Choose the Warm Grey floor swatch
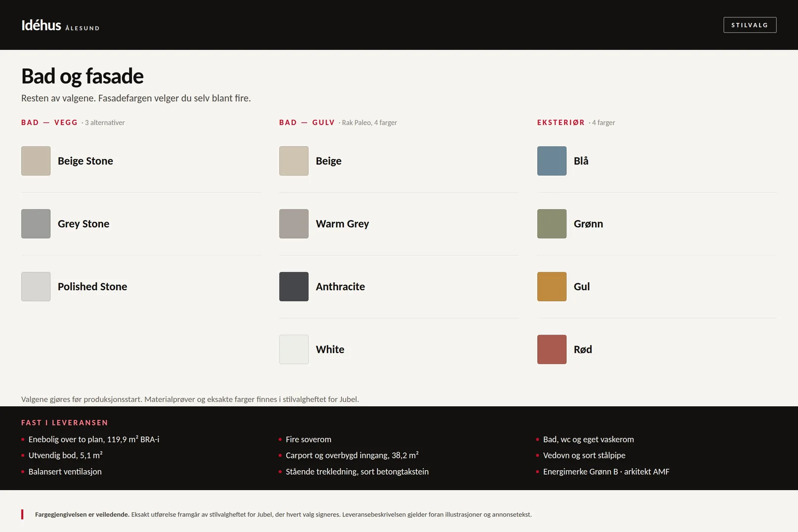The height and width of the screenshot is (532, 798). pos(294,224)
